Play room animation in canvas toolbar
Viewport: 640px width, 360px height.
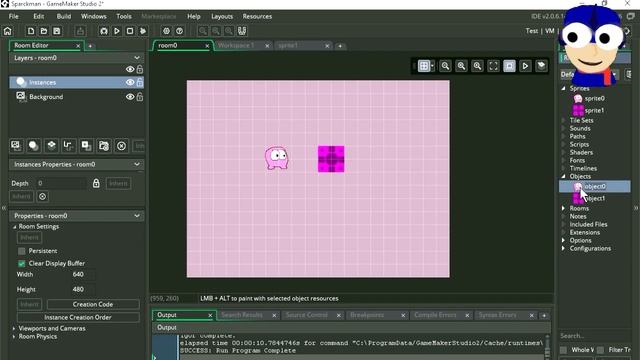point(525,66)
